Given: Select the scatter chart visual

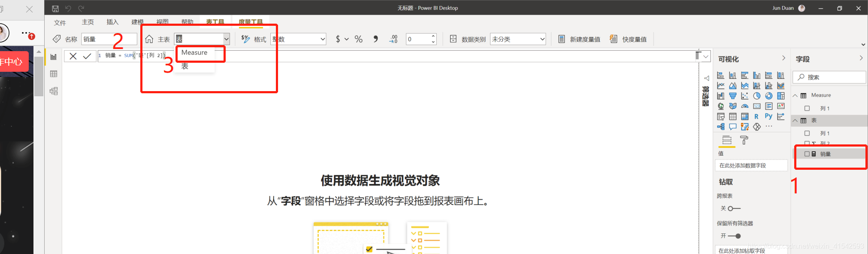Looking at the screenshot, I should pos(745,96).
